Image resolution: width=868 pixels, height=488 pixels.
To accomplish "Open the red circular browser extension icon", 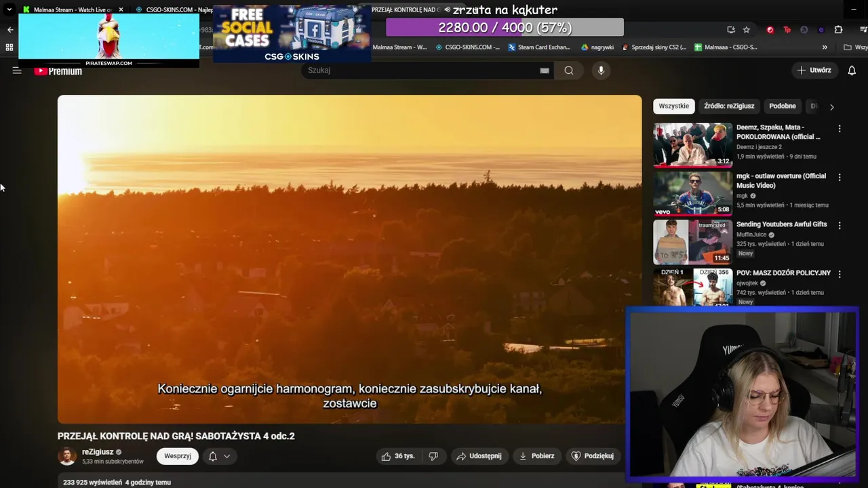I will [770, 30].
